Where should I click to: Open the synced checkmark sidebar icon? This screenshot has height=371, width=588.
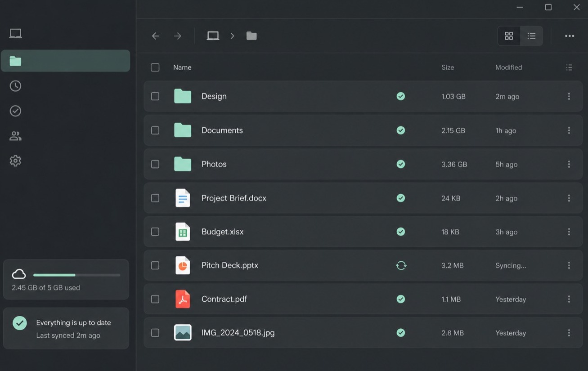coord(16,111)
